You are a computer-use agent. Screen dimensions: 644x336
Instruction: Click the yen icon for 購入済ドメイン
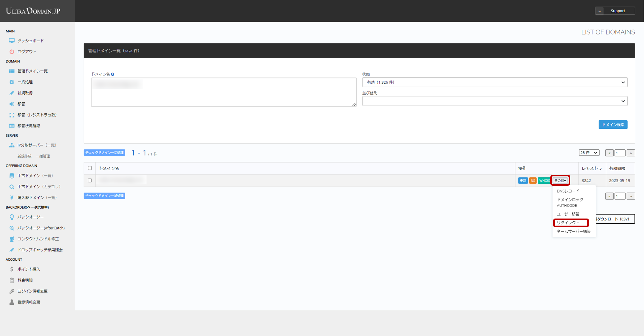tap(12, 198)
